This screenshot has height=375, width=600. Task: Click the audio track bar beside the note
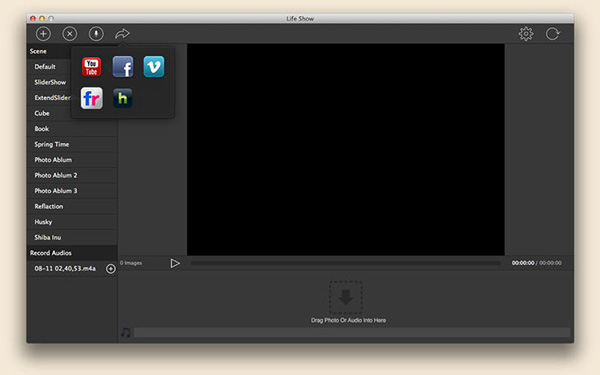[x=352, y=333]
